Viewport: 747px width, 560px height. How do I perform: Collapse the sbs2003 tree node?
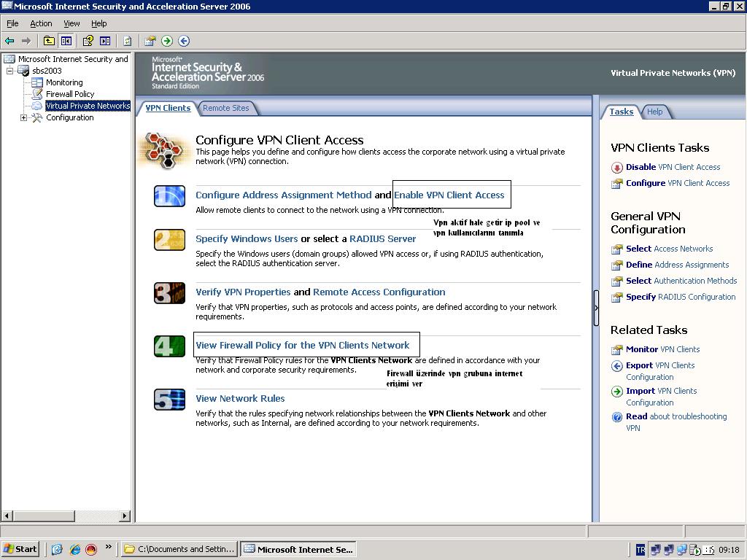(9, 71)
